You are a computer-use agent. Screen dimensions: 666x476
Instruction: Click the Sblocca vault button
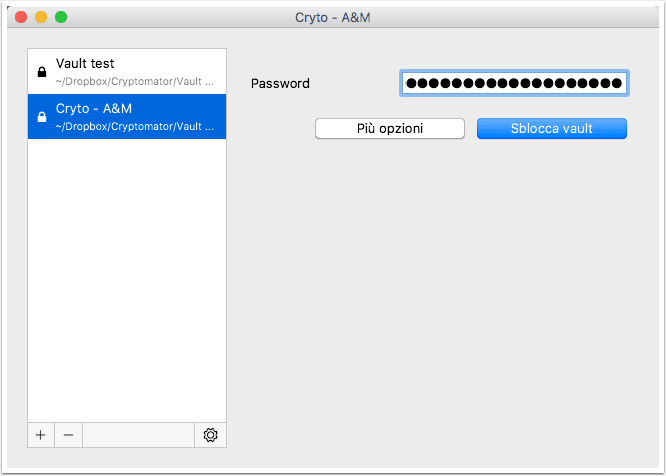(552, 129)
